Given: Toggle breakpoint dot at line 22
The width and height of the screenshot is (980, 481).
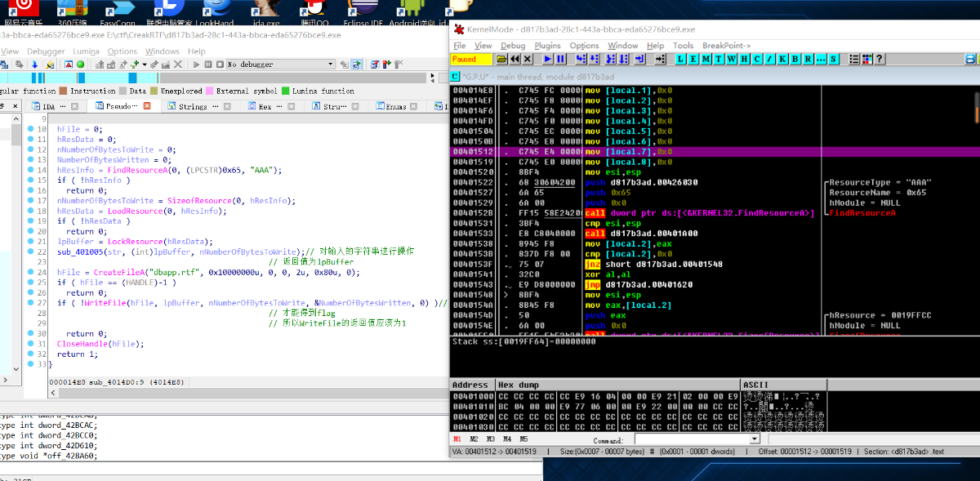Looking at the screenshot, I should pos(30,252).
